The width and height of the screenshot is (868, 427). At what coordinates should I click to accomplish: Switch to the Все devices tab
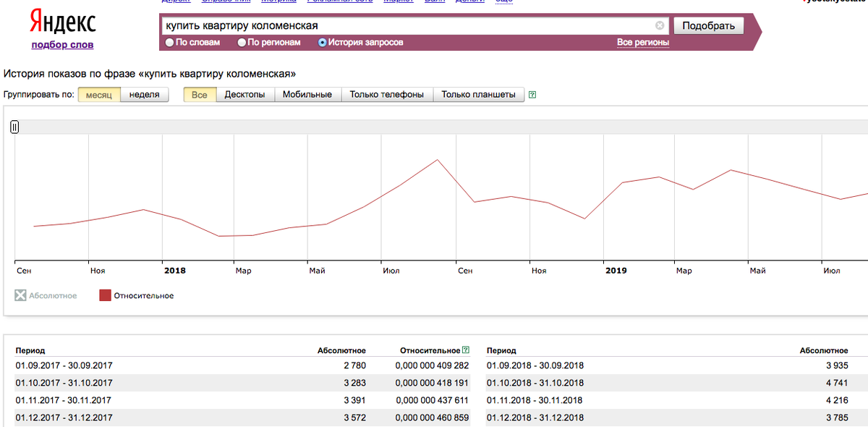pyautogui.click(x=200, y=95)
